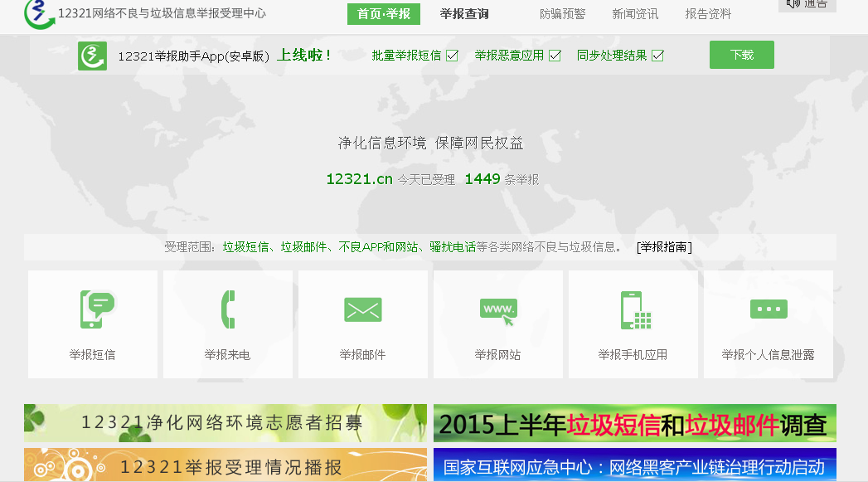Select the 举报邮件 envelope icon

(362, 309)
